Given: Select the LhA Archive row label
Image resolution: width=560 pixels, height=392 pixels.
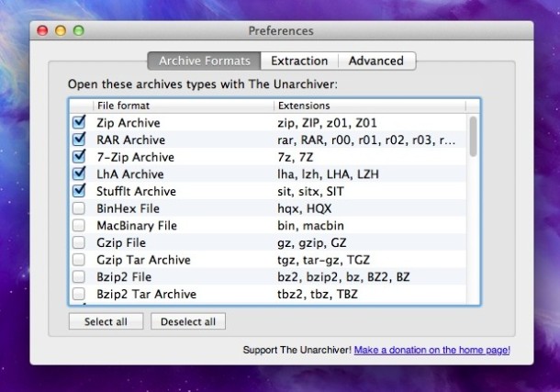Looking at the screenshot, I should pos(130,174).
